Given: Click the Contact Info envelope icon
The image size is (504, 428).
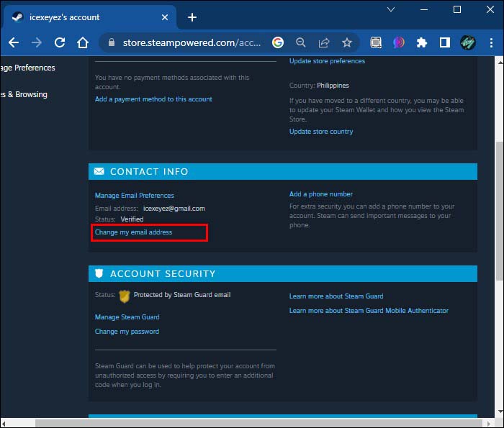Looking at the screenshot, I should click(99, 171).
